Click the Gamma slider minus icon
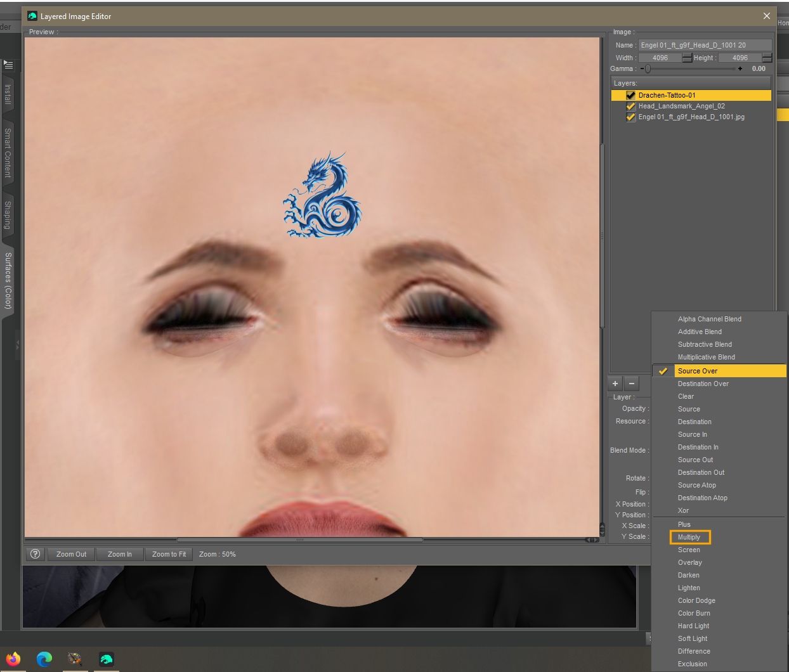 click(x=642, y=68)
